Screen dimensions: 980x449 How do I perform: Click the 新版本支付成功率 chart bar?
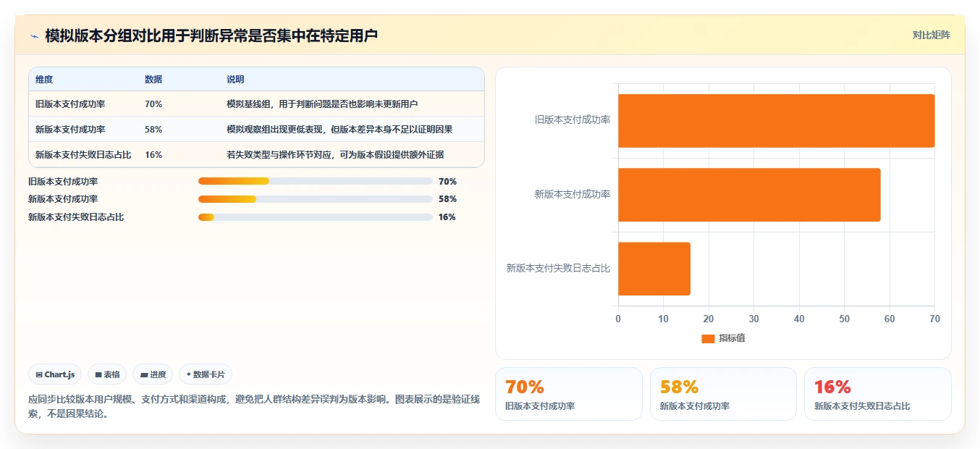click(749, 195)
